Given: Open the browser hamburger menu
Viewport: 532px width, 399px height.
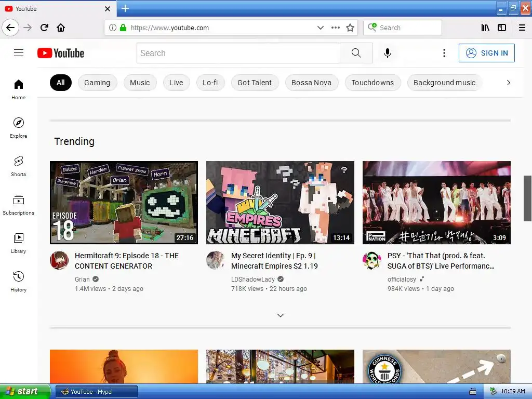Looking at the screenshot, I should point(522,28).
